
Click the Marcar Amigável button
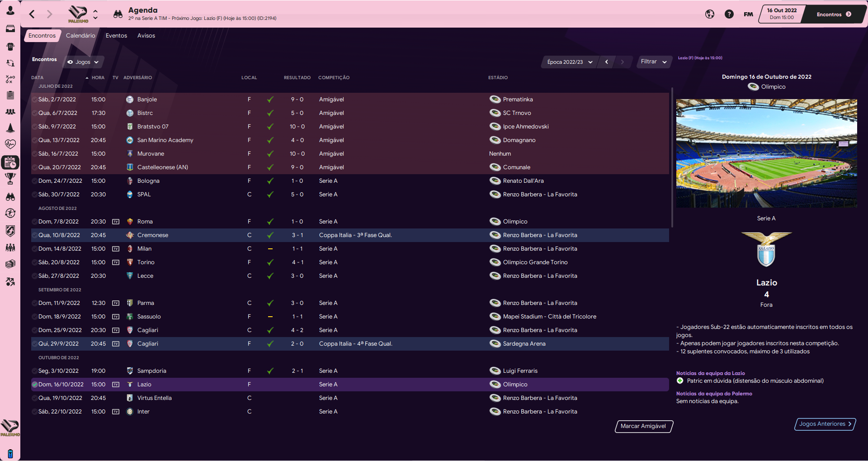[x=643, y=426]
